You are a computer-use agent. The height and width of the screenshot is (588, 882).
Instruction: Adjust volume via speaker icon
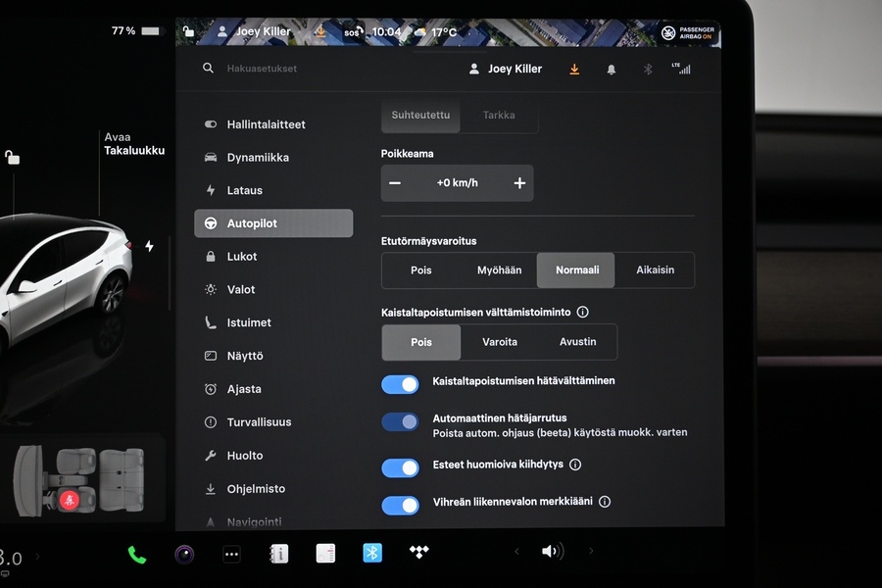click(552, 552)
